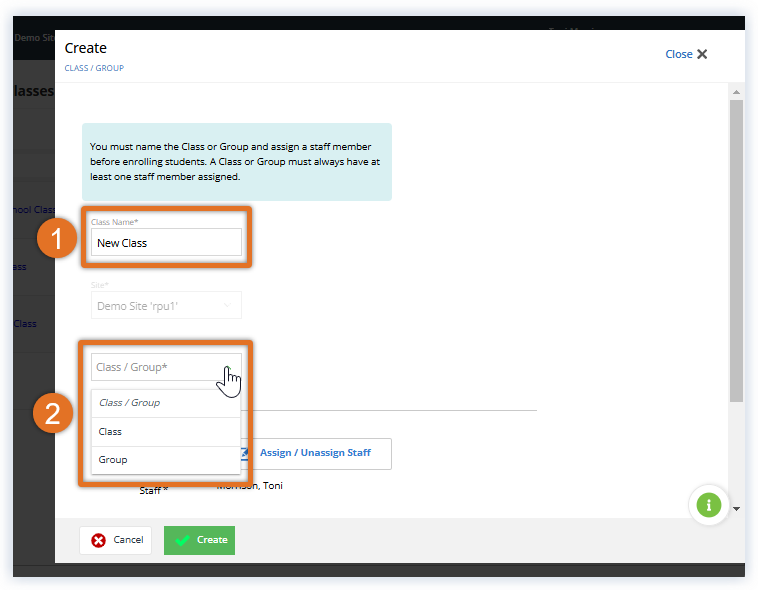
Task: Open the Class / Group combo box
Action: 166,367
